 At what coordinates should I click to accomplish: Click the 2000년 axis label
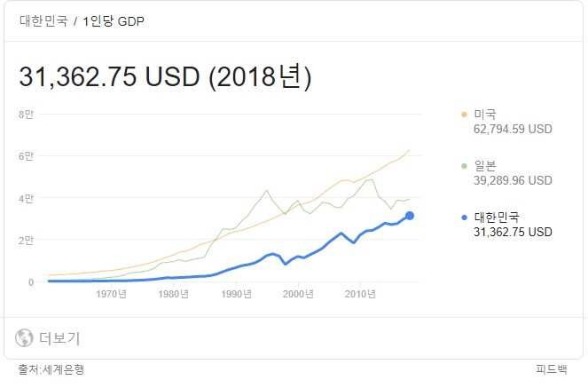(298, 294)
